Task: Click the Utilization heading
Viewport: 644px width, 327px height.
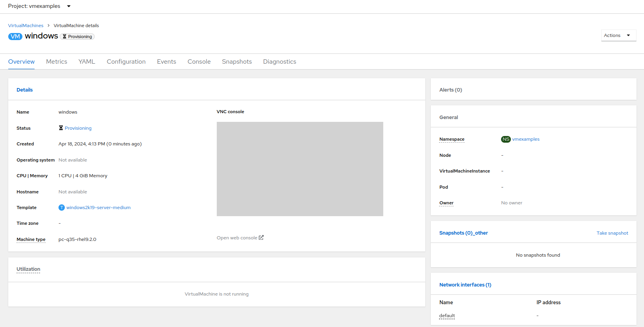Action: 28,269
